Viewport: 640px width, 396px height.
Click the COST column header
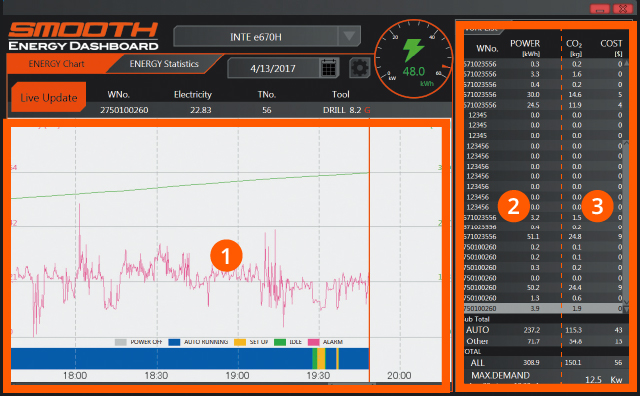coord(611,47)
